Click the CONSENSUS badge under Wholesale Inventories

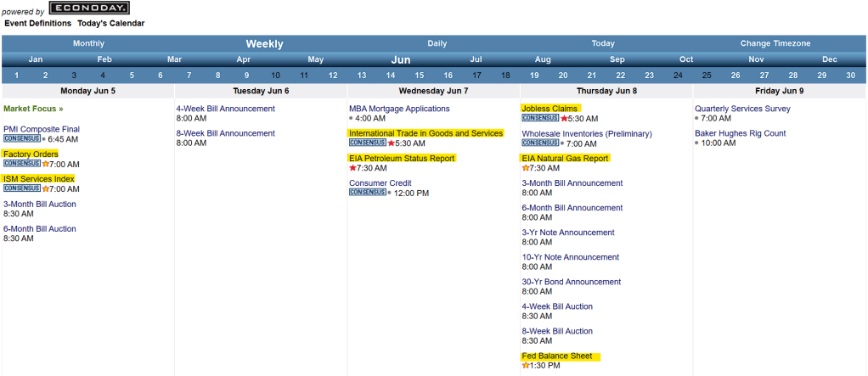(x=540, y=143)
